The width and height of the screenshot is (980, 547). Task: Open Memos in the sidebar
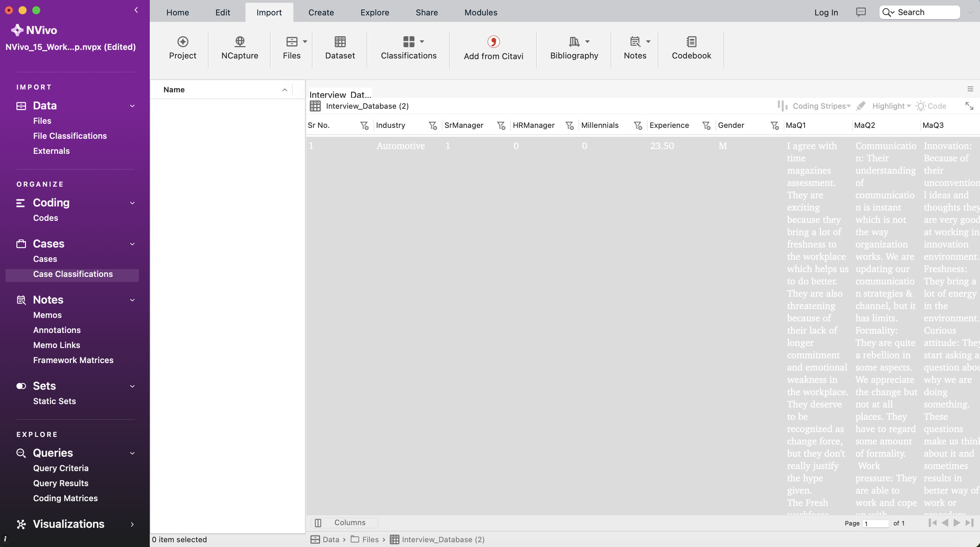47,315
